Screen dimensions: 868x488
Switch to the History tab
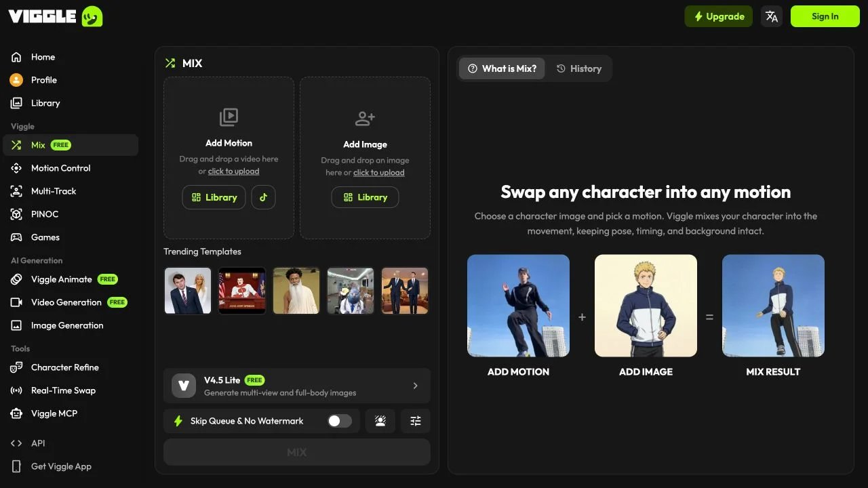pyautogui.click(x=579, y=68)
